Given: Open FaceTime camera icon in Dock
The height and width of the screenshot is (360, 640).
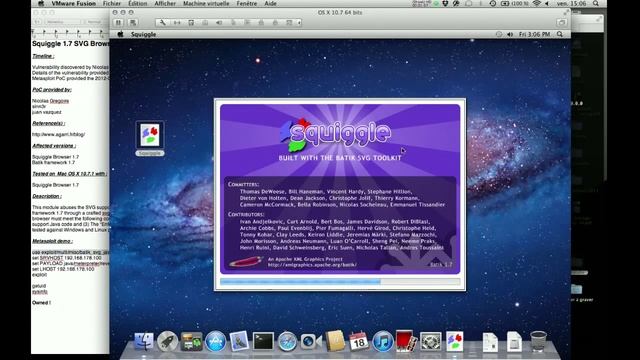Looking at the screenshot, I should [311, 341].
